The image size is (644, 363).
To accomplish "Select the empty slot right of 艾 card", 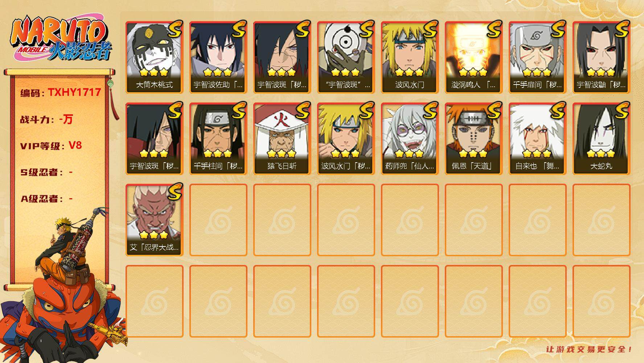I will tap(218, 220).
